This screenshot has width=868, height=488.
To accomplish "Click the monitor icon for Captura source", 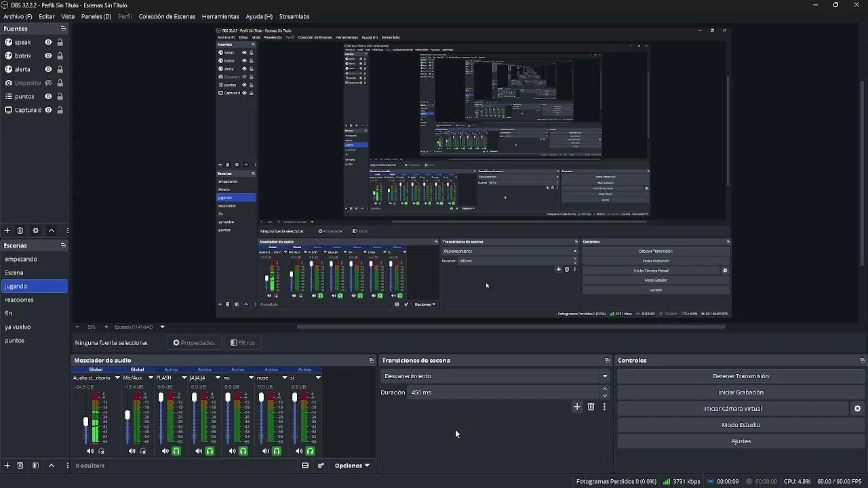I will tap(9, 110).
